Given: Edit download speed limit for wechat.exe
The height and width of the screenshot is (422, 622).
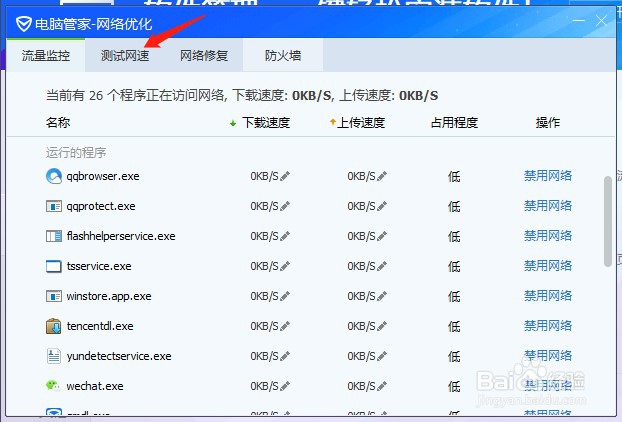Looking at the screenshot, I should coord(285,386).
